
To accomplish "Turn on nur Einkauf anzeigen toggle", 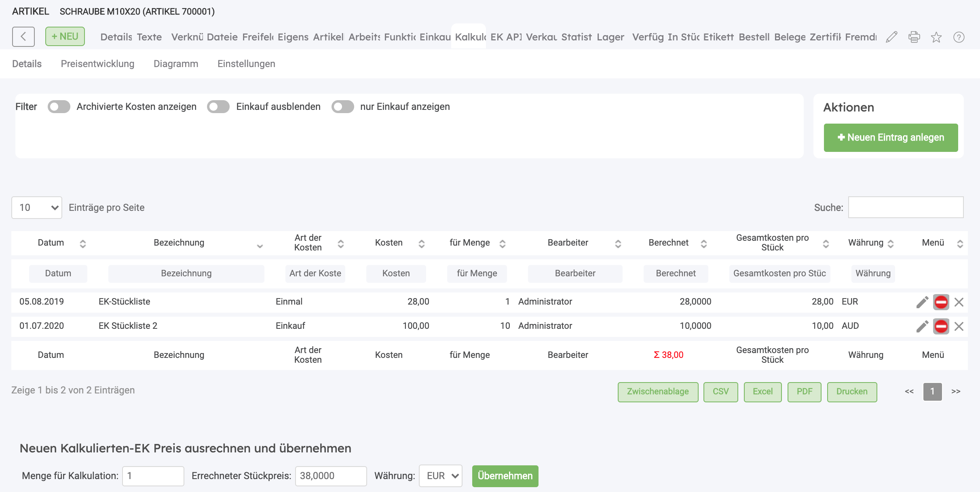I will pyautogui.click(x=343, y=107).
